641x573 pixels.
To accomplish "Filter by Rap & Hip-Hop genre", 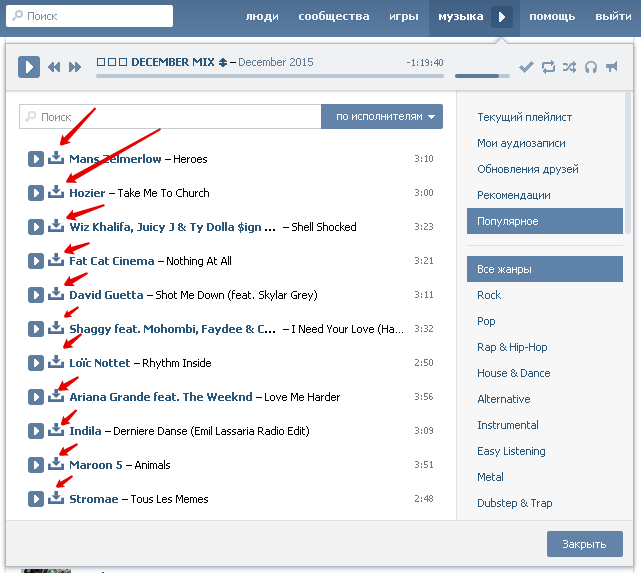I will (x=512, y=347).
